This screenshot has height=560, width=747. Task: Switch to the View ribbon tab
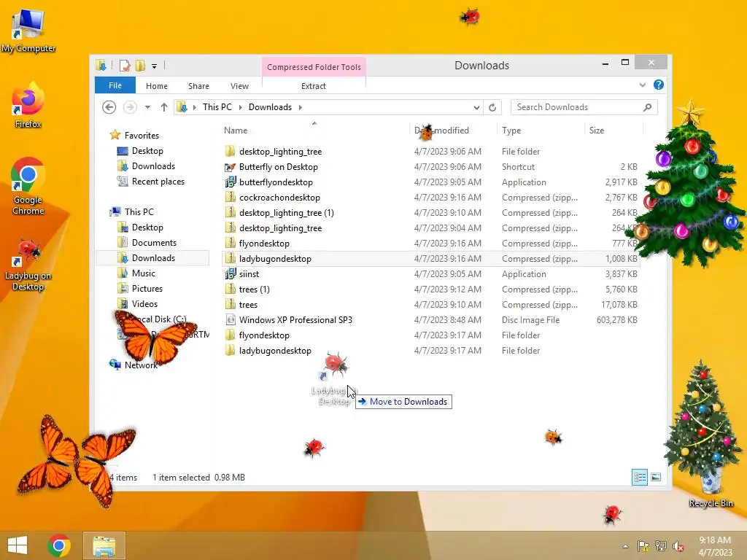[239, 86]
